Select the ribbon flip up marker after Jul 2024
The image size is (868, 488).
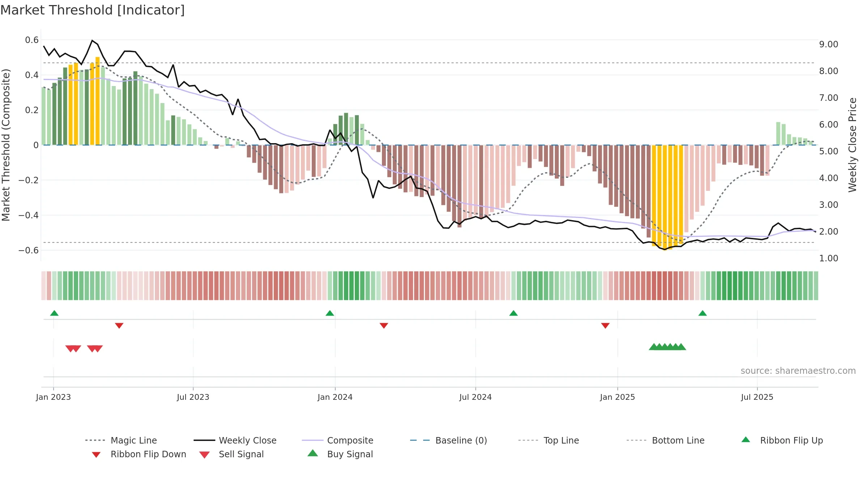point(514,313)
